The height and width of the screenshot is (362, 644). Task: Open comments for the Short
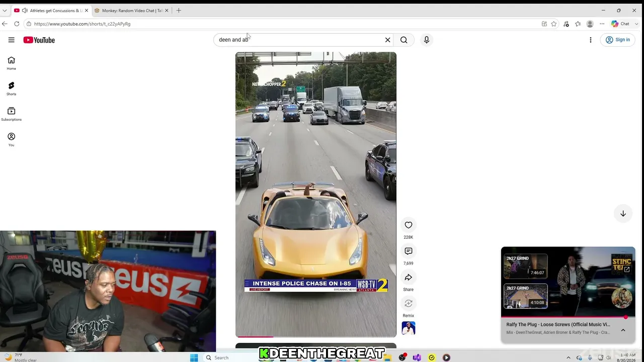408,251
